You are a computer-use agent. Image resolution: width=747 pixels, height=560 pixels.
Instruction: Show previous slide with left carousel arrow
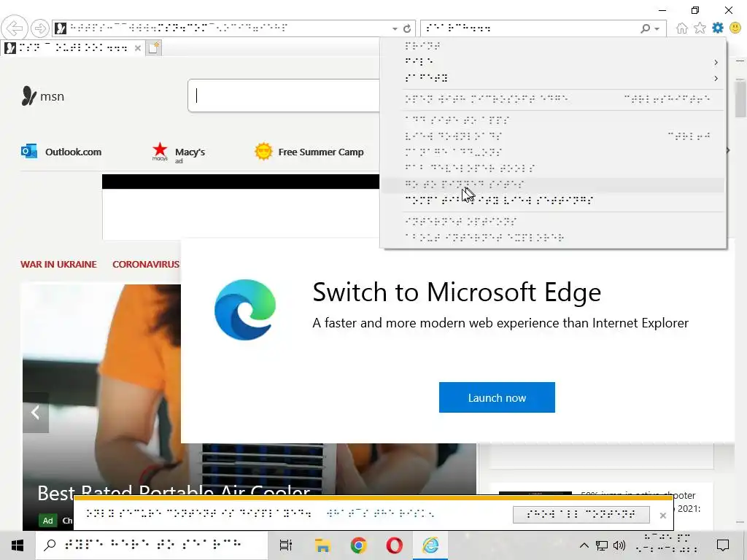pos(35,413)
